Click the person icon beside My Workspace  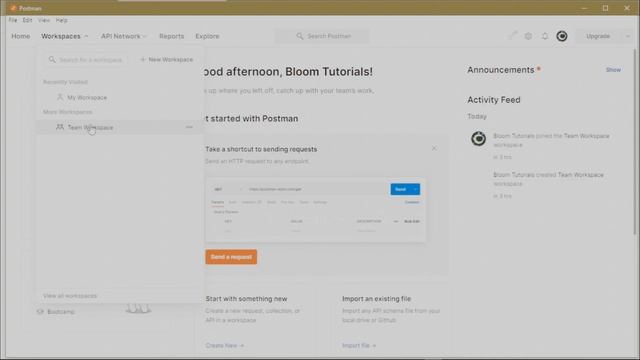[x=60, y=97]
